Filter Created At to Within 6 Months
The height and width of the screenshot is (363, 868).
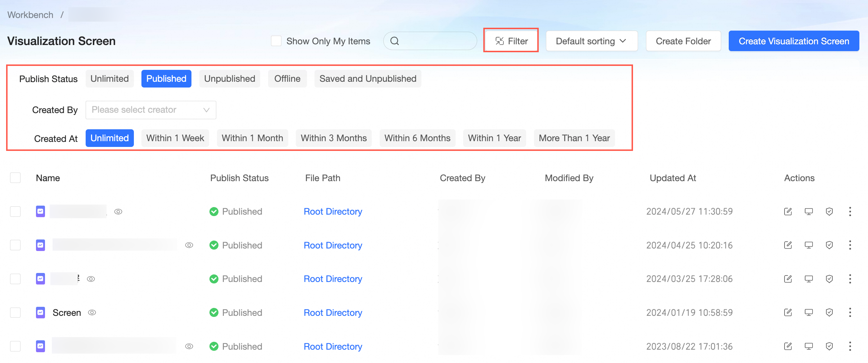point(417,138)
